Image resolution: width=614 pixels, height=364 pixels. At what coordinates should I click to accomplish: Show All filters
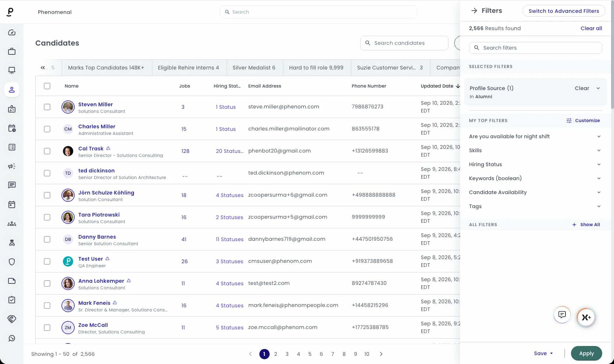pos(586,225)
